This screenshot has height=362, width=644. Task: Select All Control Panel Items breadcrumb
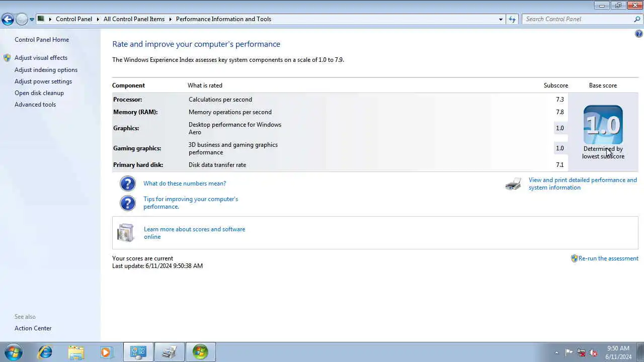coord(134,19)
